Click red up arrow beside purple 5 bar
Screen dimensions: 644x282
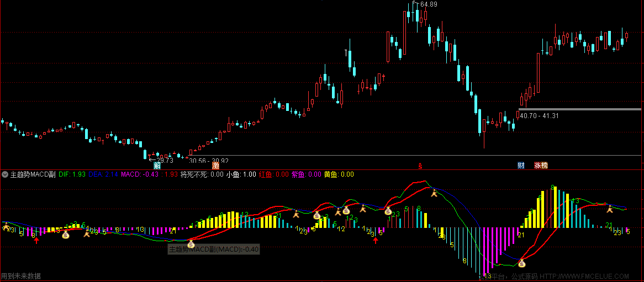coord(376,240)
